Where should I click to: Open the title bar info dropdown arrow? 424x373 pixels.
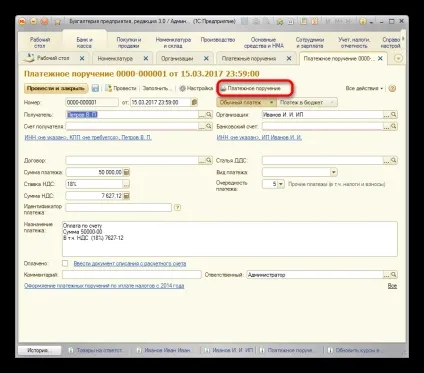[x=371, y=22]
